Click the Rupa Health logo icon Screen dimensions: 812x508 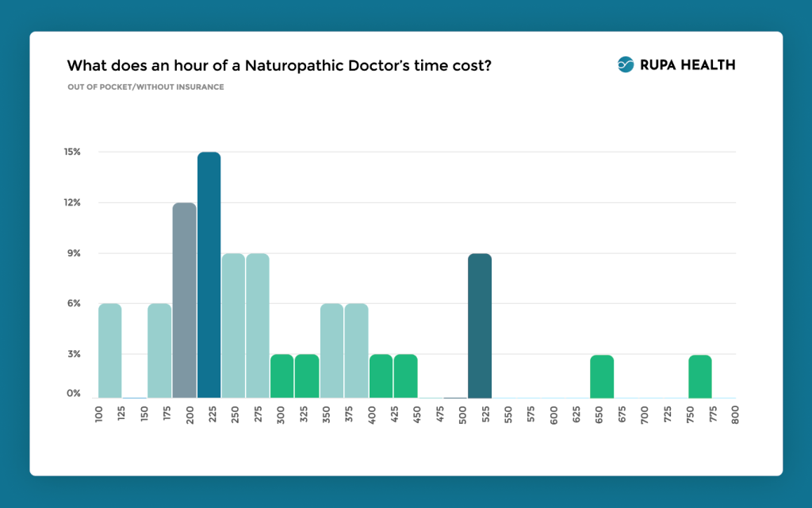click(x=626, y=65)
